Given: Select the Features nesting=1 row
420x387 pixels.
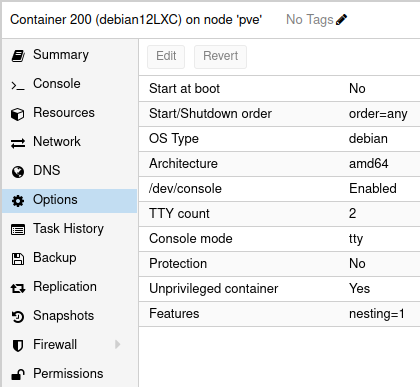Looking at the screenshot, I should [279, 314].
